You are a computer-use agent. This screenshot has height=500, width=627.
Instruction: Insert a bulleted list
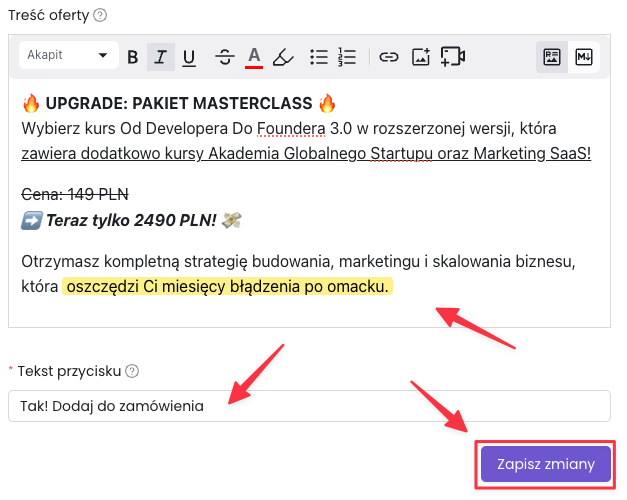319,57
